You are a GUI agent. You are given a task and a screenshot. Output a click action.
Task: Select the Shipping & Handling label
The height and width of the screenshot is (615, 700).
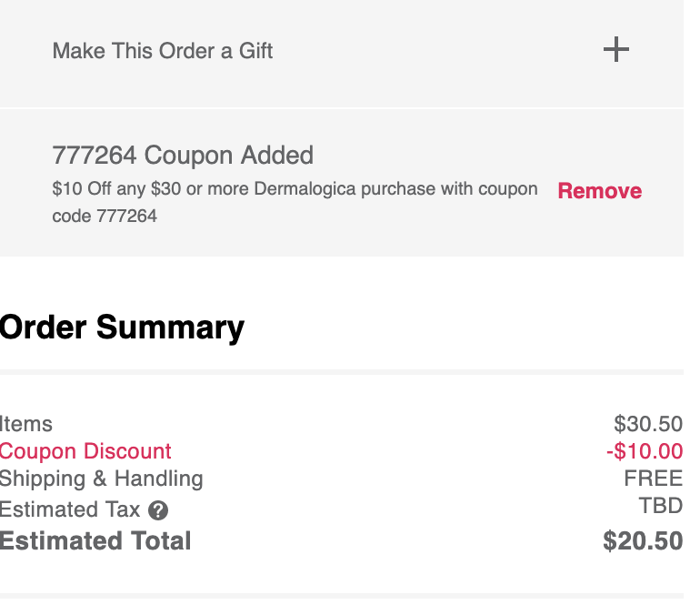click(101, 479)
